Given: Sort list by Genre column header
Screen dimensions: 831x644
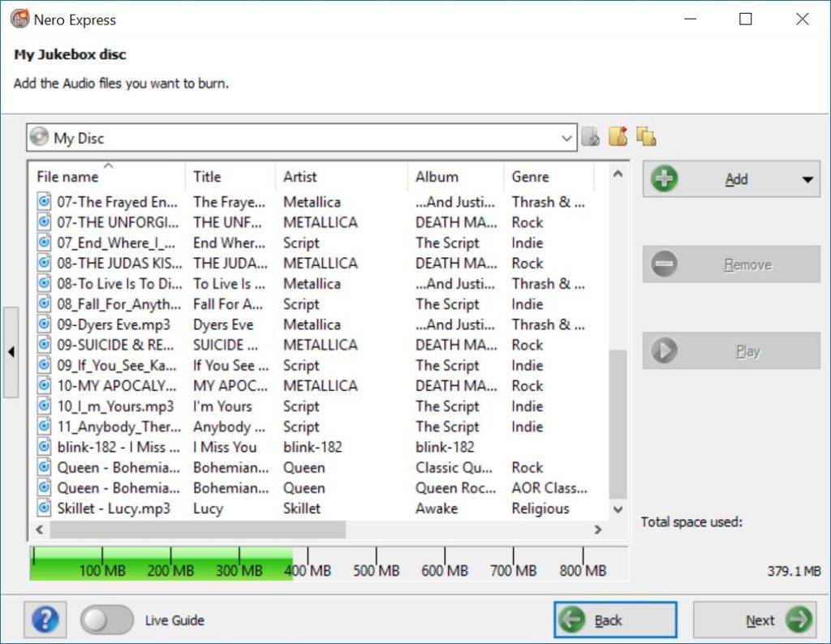Looking at the screenshot, I should pyautogui.click(x=530, y=177).
